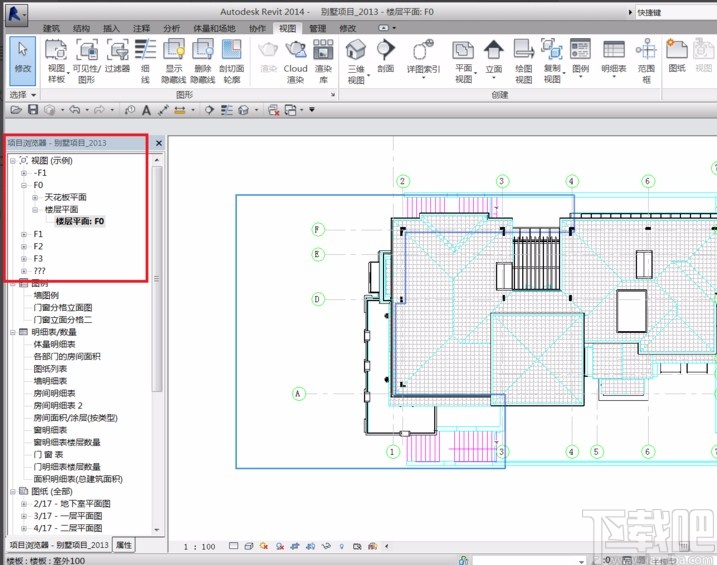Expand the F3 tree node
This screenshot has height=565, width=717.
[24, 259]
